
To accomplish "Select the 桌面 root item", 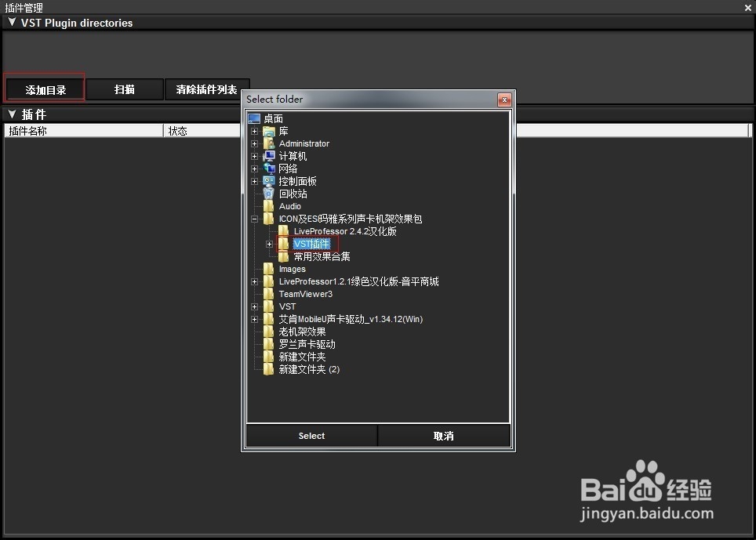I will 274,118.
